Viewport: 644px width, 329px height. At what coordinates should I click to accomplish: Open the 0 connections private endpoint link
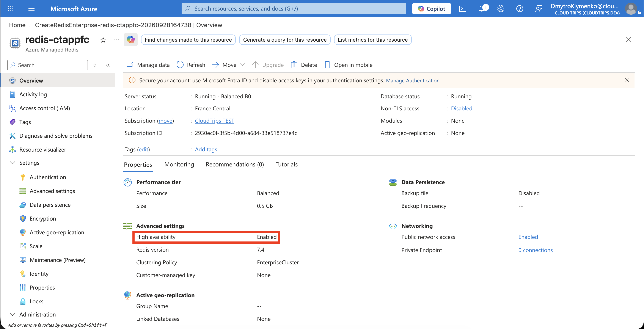coord(535,250)
